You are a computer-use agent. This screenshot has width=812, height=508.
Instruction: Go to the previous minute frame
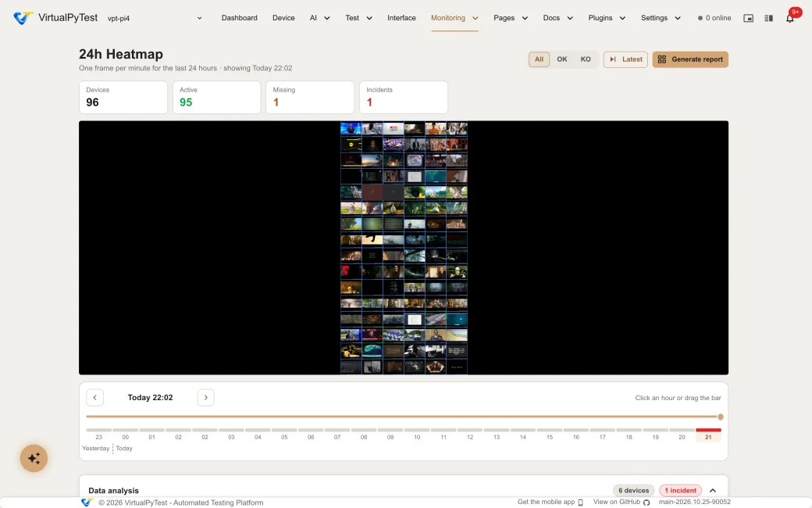(x=94, y=398)
